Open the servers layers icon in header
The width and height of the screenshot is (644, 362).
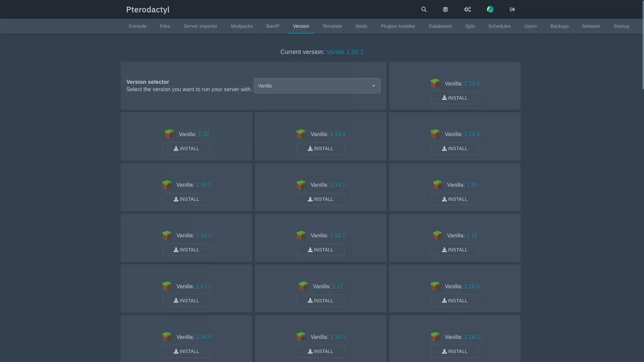pos(445,9)
